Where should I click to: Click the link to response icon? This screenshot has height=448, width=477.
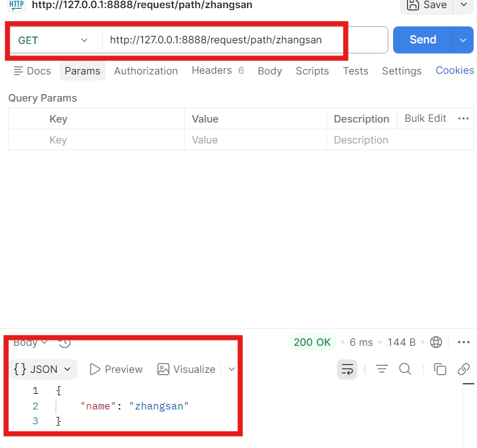(x=463, y=369)
